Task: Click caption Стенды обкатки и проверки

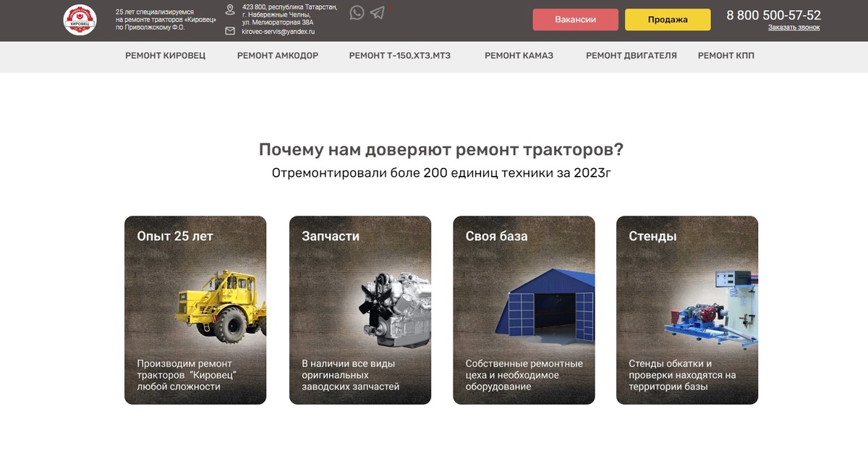Action: coord(682,375)
